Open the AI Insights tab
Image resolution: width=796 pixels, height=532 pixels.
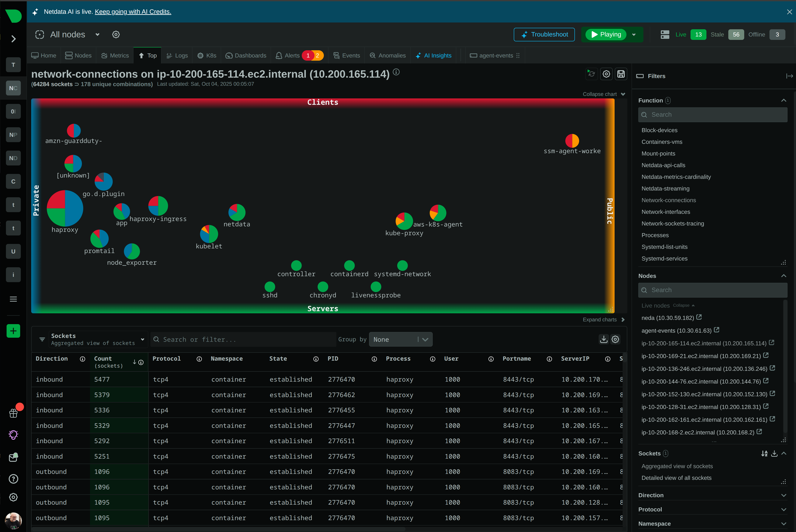click(x=434, y=55)
